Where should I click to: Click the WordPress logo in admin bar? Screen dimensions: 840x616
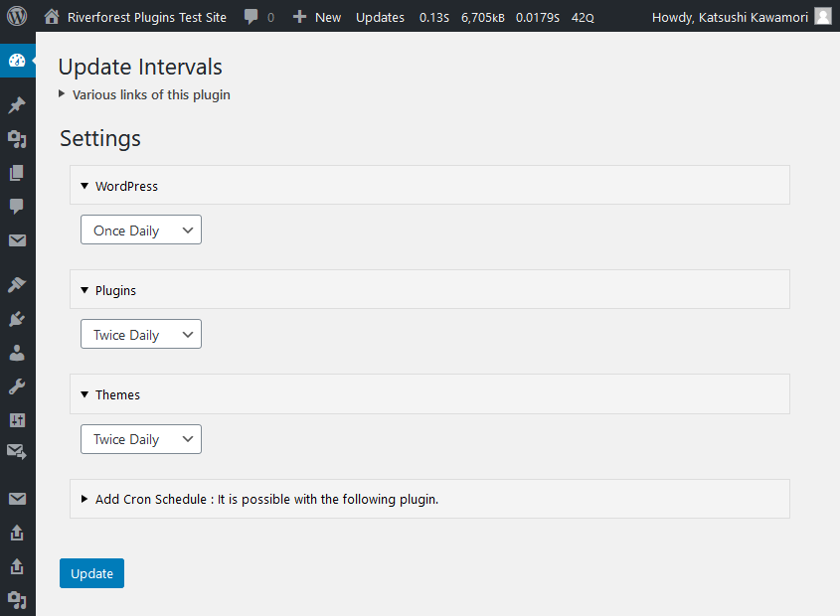[x=18, y=16]
